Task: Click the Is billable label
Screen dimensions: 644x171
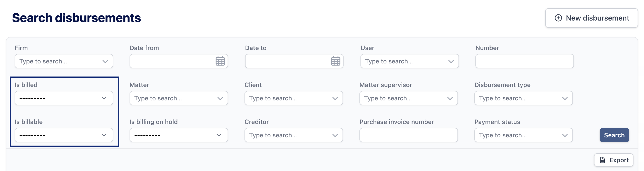Action: pos(28,122)
